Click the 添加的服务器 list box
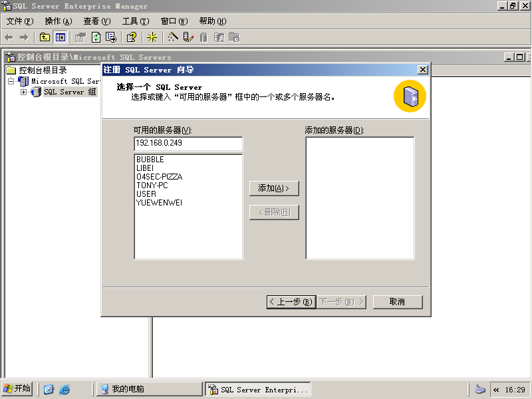The height and width of the screenshot is (399, 532). click(x=360, y=198)
